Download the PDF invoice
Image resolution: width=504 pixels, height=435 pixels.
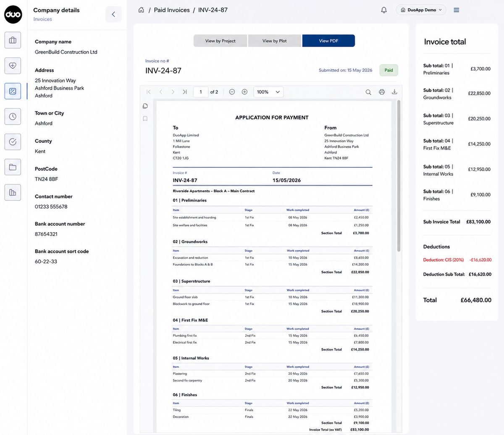click(394, 92)
